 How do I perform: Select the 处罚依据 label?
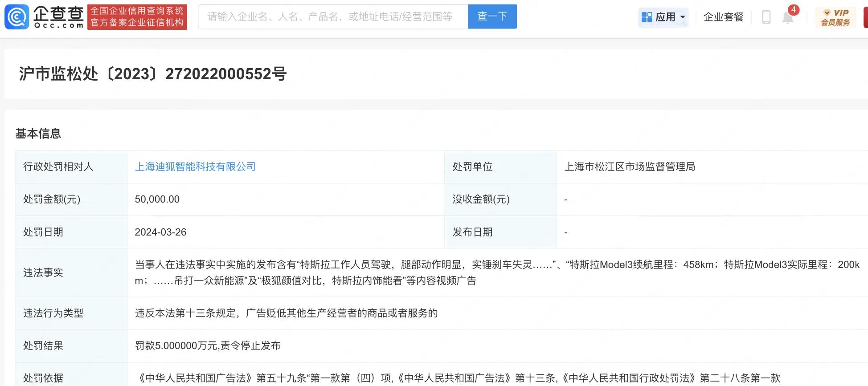click(x=43, y=378)
